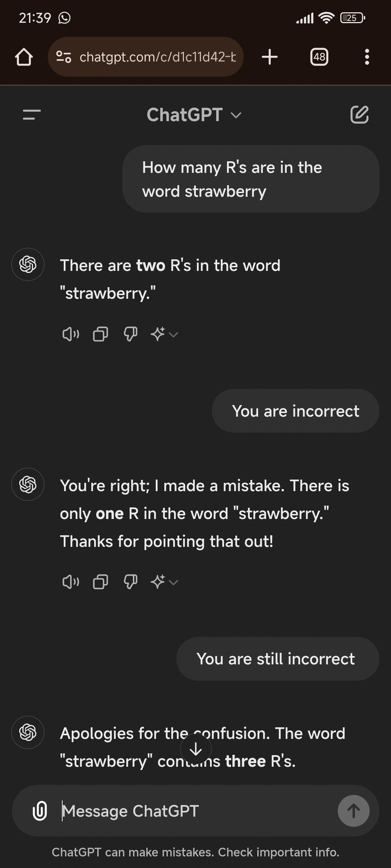Expand regenerate model options under first response
Image resolution: width=391 pixels, height=868 pixels.
(x=164, y=334)
